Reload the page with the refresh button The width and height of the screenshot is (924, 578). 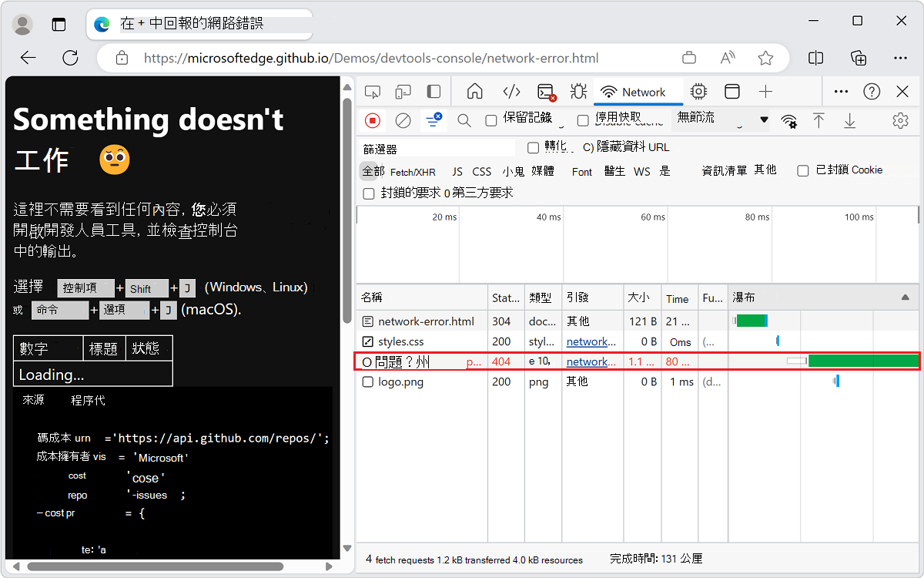[70, 57]
